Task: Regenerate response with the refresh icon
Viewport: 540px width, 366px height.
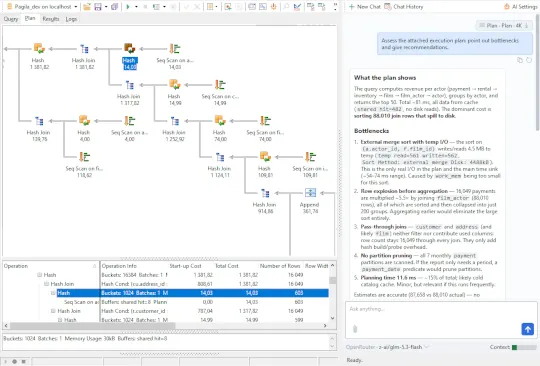Action: tap(529, 60)
